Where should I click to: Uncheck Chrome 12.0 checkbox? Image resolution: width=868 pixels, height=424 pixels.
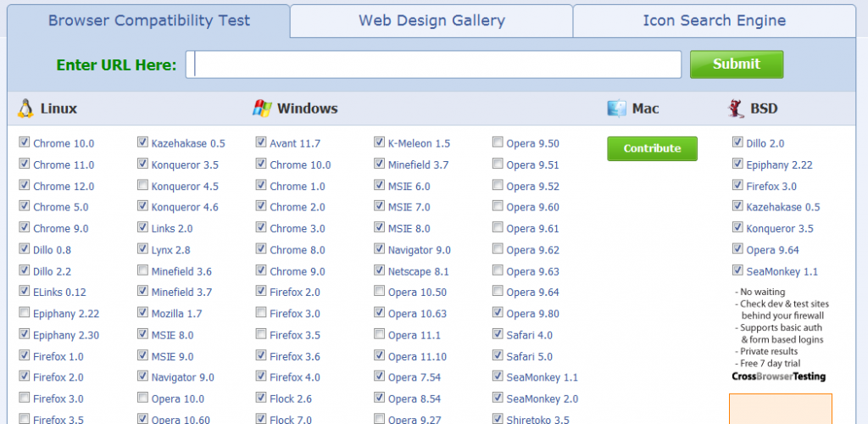click(x=25, y=185)
